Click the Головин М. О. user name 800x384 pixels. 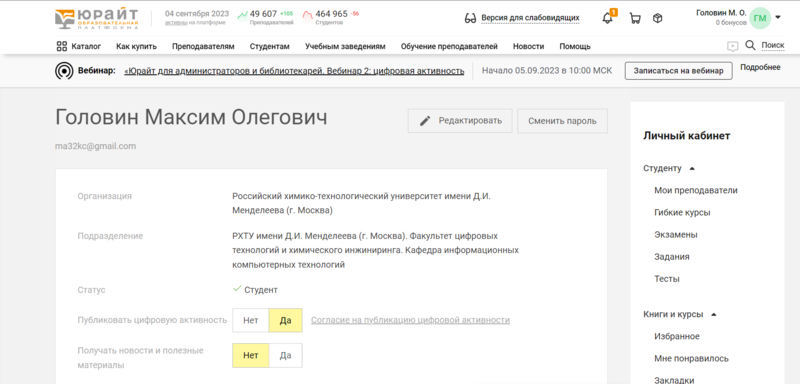click(721, 13)
